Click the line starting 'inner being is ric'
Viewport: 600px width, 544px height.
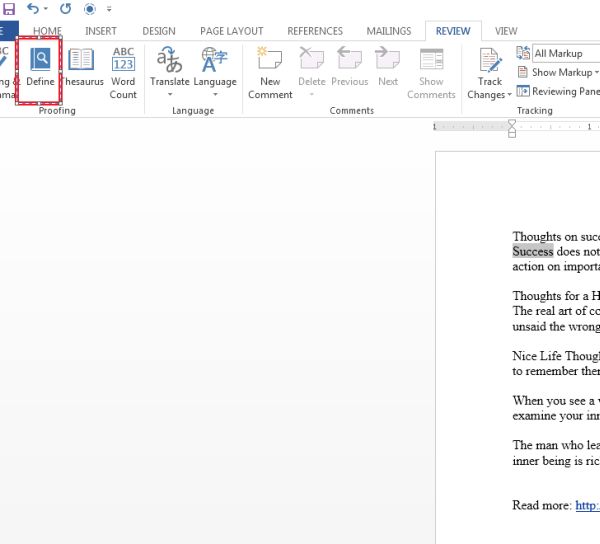tap(556, 461)
